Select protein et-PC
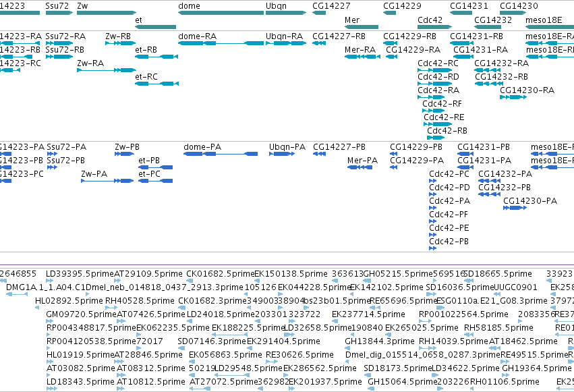 click(x=156, y=181)
